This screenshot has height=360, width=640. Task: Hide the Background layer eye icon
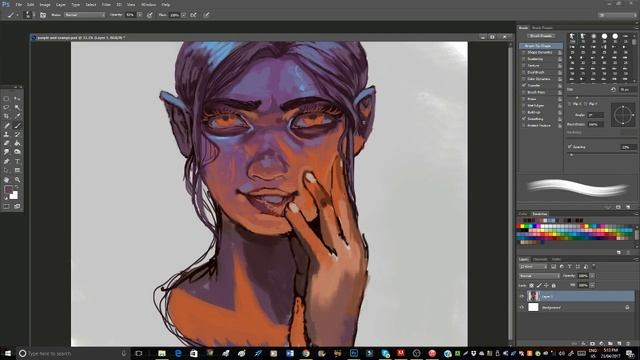(522, 307)
